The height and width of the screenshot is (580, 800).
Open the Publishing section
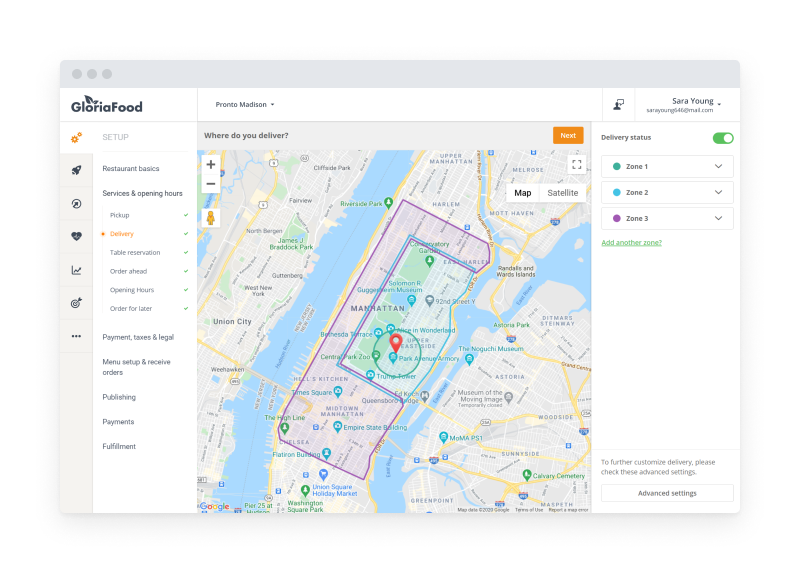119,397
